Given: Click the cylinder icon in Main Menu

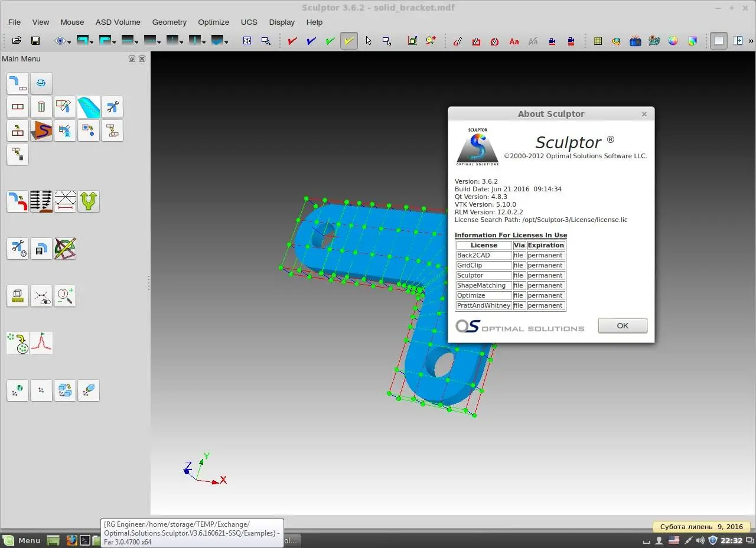Looking at the screenshot, I should 41,107.
